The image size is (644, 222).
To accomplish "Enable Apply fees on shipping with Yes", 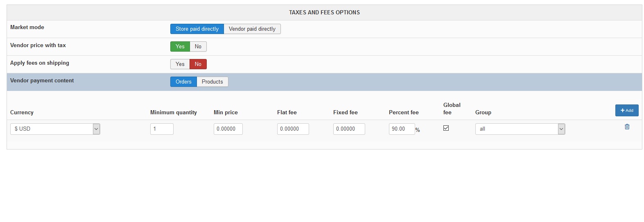I will tap(180, 64).
